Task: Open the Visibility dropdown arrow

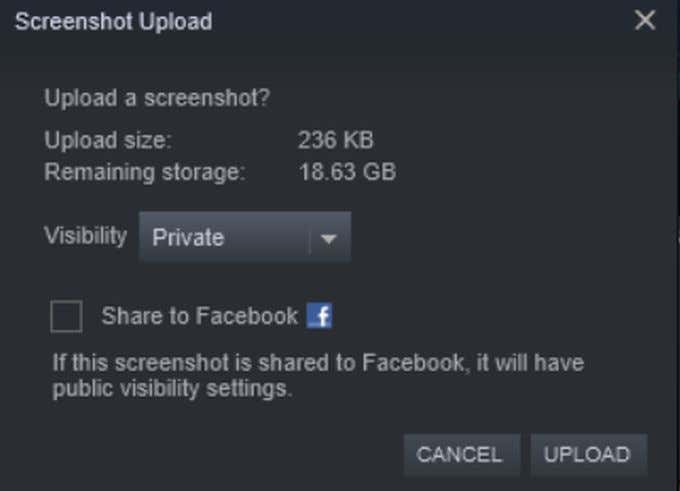Action: [x=329, y=238]
